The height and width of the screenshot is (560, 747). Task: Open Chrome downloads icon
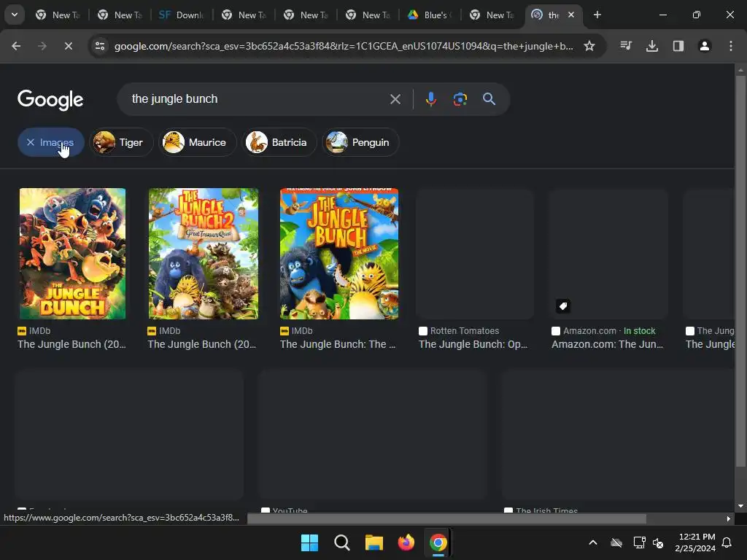(652, 46)
